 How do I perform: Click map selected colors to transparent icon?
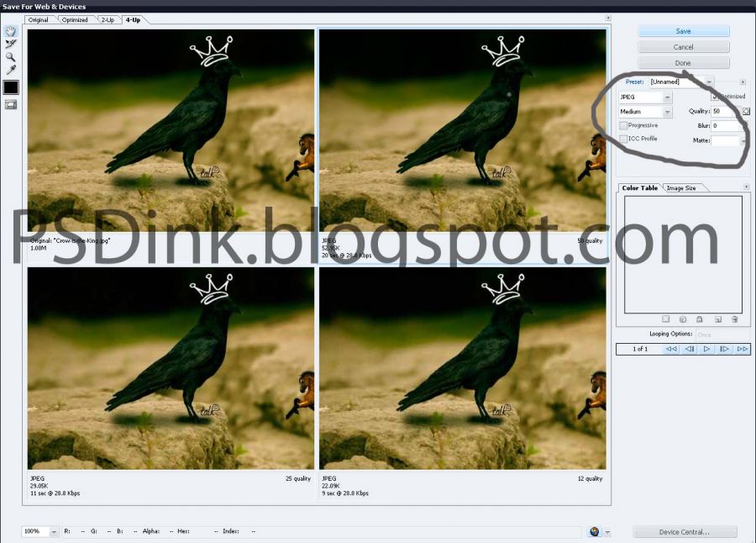(x=666, y=319)
